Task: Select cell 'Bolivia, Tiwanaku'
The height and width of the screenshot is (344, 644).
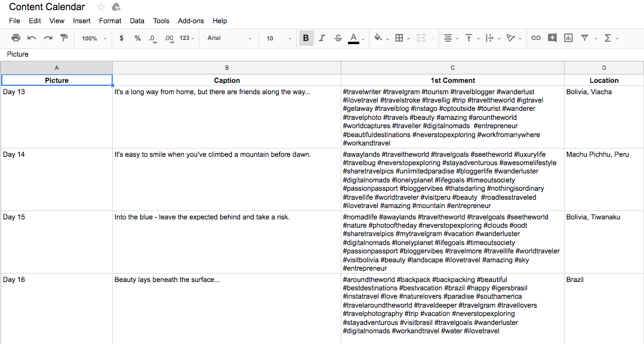Action: click(604, 242)
